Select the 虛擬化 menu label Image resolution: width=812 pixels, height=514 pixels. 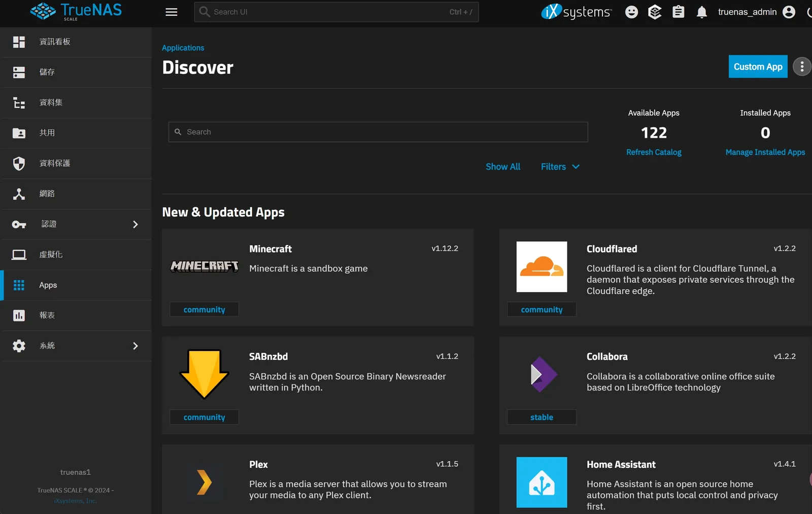(x=51, y=254)
